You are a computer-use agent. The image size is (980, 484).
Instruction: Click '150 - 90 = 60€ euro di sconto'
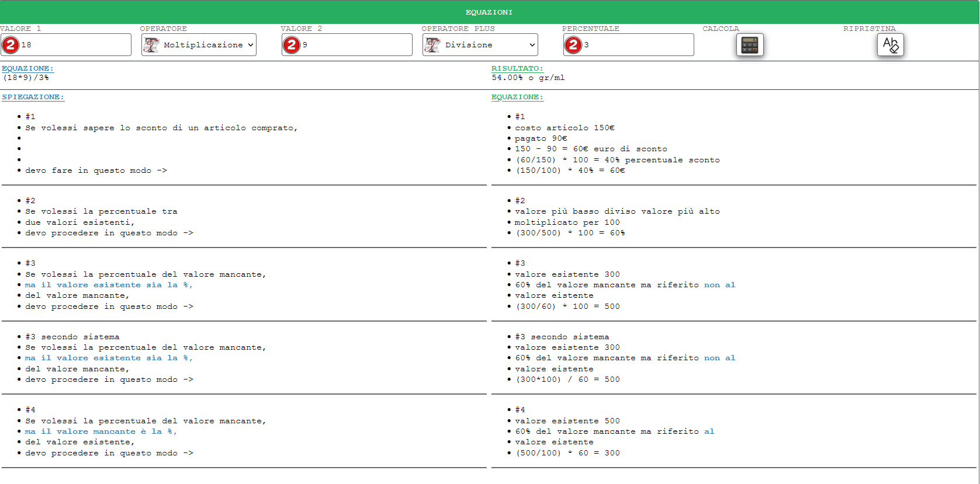(x=591, y=149)
